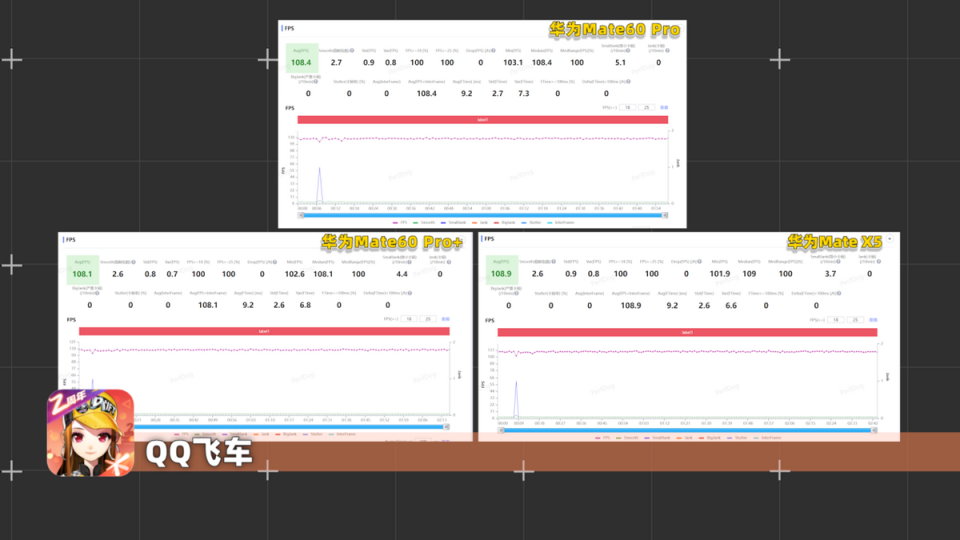Click Delta(FTime) info icon in Mate X5 panel
The height and width of the screenshot is (540, 960).
[839, 293]
